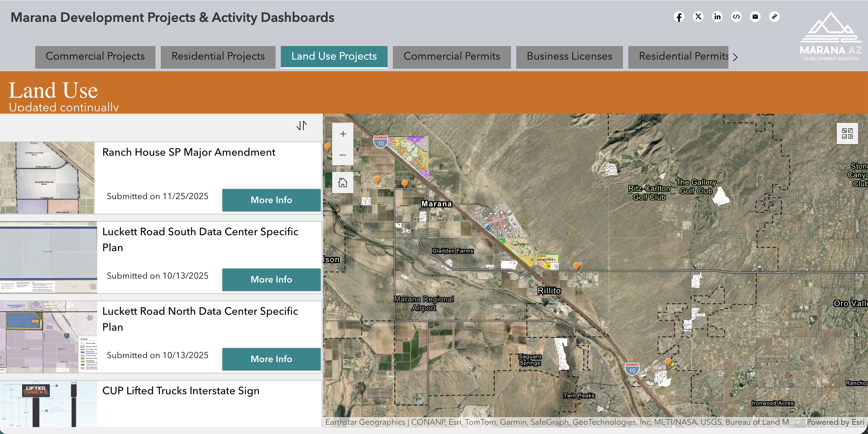This screenshot has width=868, height=434.
Task: Reset map to home extent
Action: coord(343,183)
